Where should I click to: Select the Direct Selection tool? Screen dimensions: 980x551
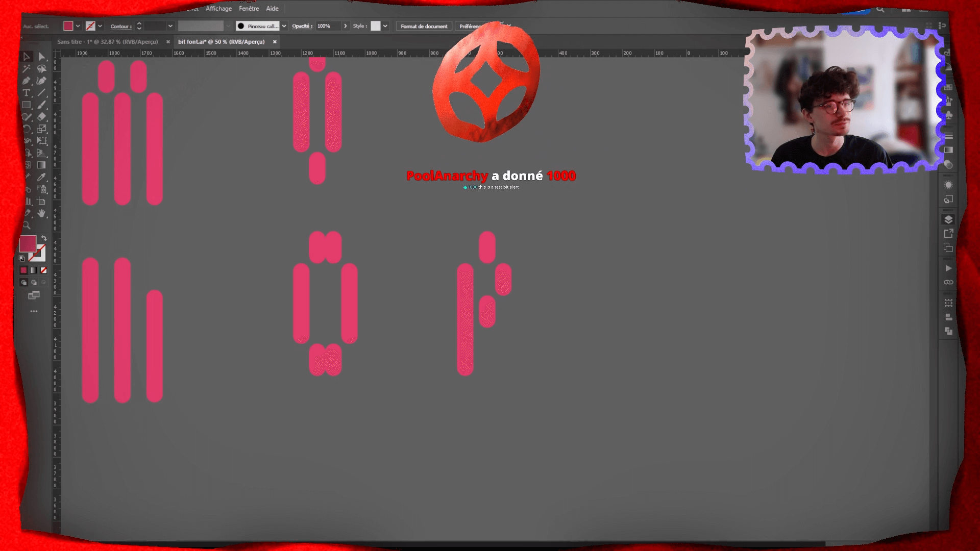pos(42,57)
